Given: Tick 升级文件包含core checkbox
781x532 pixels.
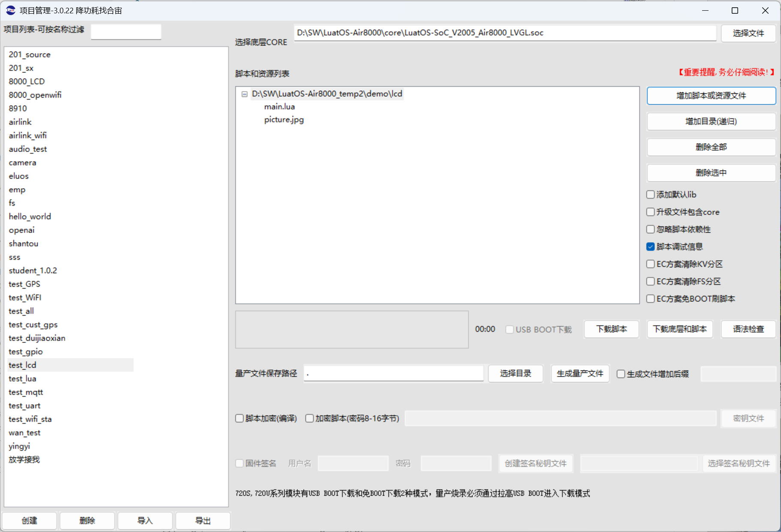Looking at the screenshot, I should pos(651,212).
